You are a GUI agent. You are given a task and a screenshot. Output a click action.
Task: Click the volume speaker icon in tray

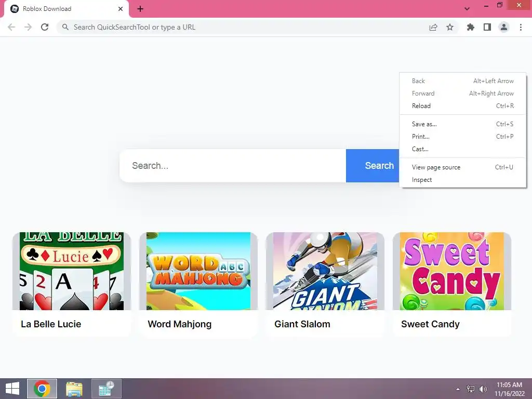point(483,389)
